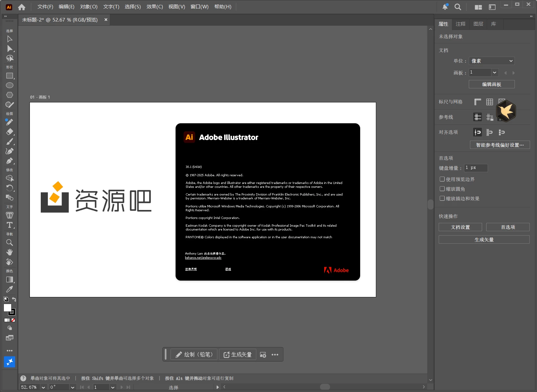537x392 pixels.
Task: Check the 缩放描边和效果 option
Action: 442,198
